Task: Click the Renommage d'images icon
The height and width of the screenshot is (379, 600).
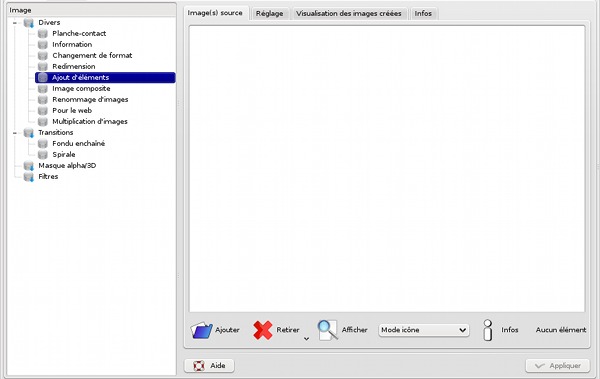Action: tap(43, 100)
